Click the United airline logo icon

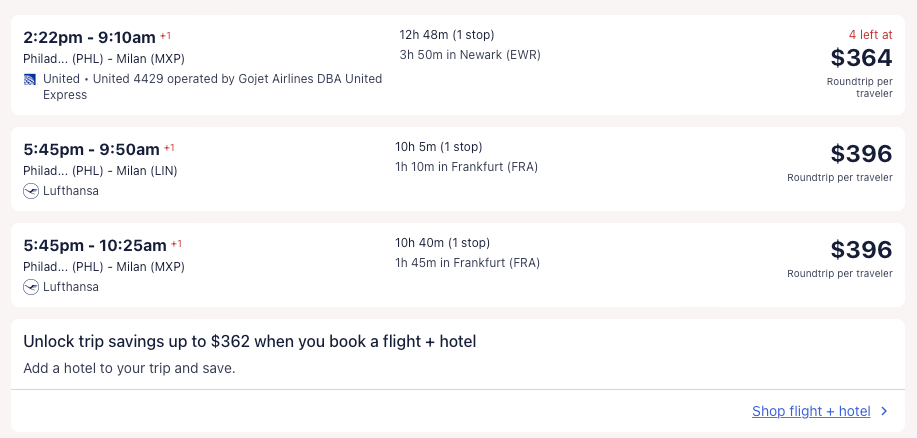pos(30,79)
